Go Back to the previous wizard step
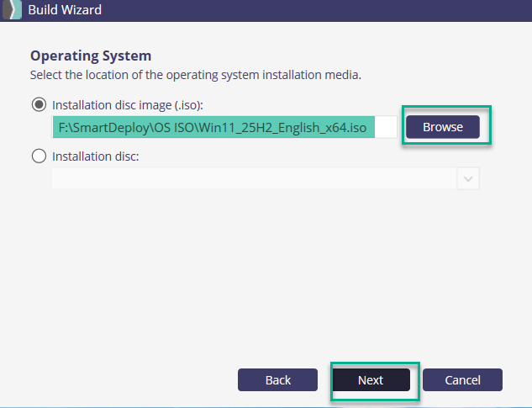Image resolution: width=532 pixels, height=408 pixels. tap(277, 380)
